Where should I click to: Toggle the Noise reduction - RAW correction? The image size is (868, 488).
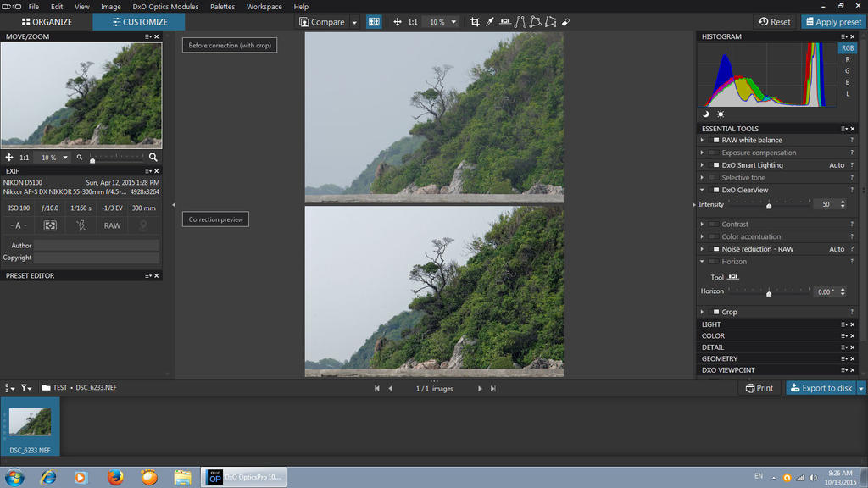point(716,249)
